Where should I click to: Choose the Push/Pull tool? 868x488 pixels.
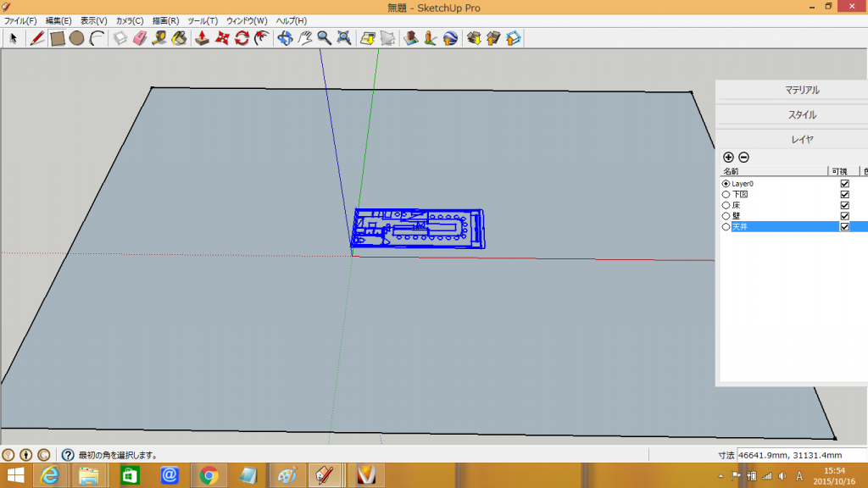(x=203, y=38)
